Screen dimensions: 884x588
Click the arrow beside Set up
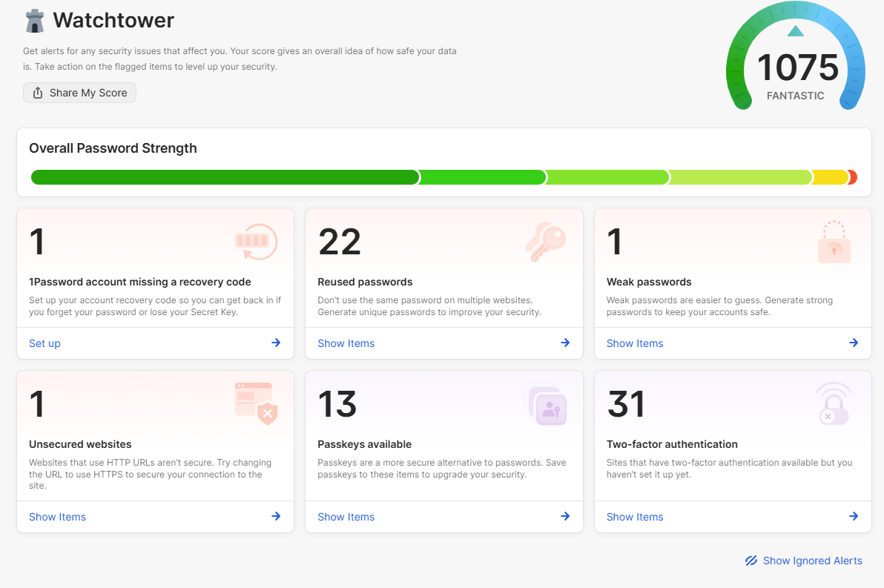276,343
